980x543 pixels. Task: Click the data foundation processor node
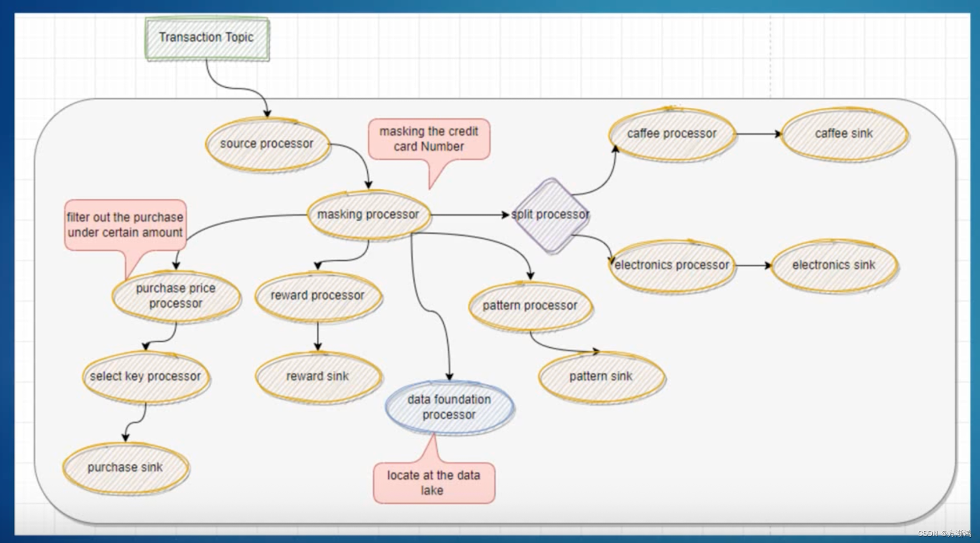pyautogui.click(x=449, y=407)
